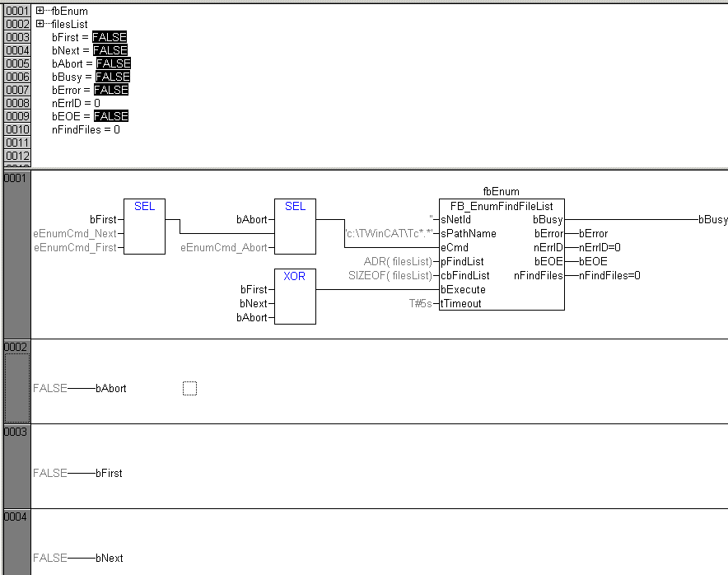Image resolution: width=728 pixels, height=575 pixels.
Task: Select network 0004 header
Action: coord(16,542)
